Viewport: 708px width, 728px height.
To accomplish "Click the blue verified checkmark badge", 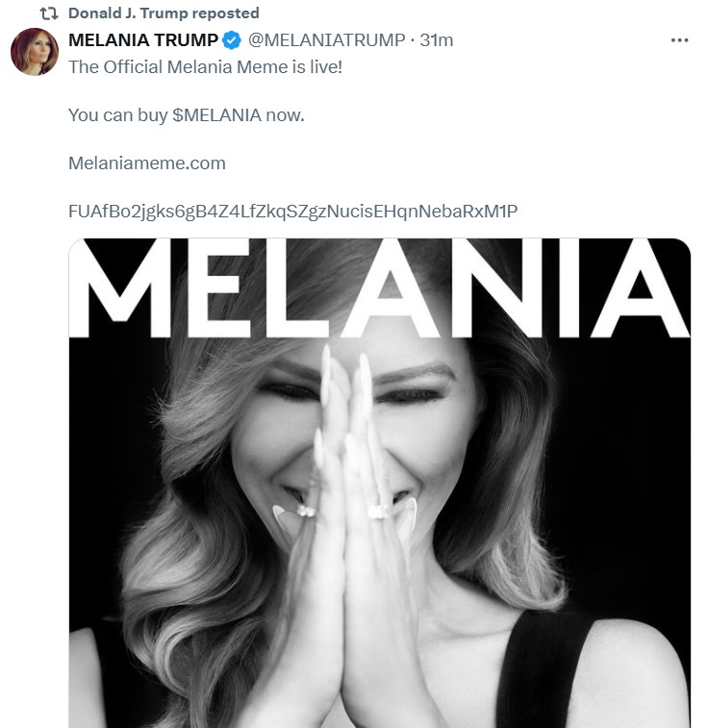I will click(x=232, y=40).
